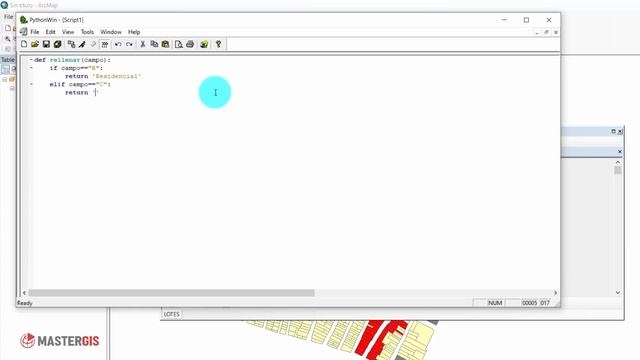
Task: Collapse the fold marker at the if campo line
Action: click(x=31, y=68)
